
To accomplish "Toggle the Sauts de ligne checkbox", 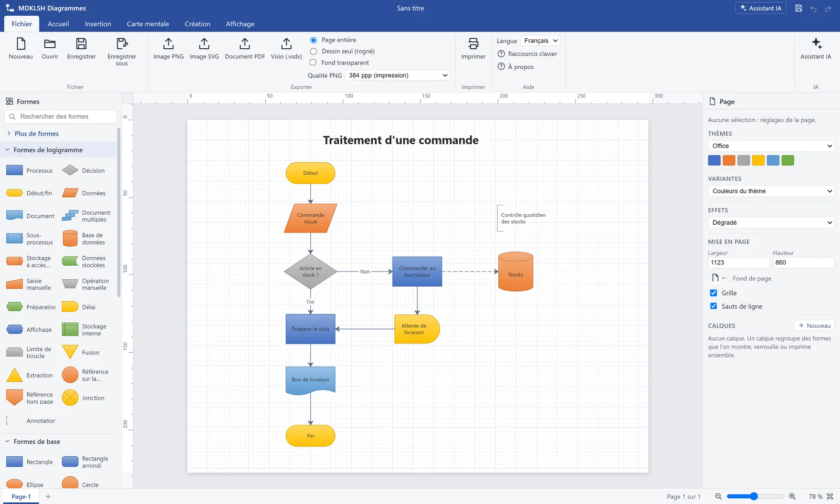I will [713, 306].
